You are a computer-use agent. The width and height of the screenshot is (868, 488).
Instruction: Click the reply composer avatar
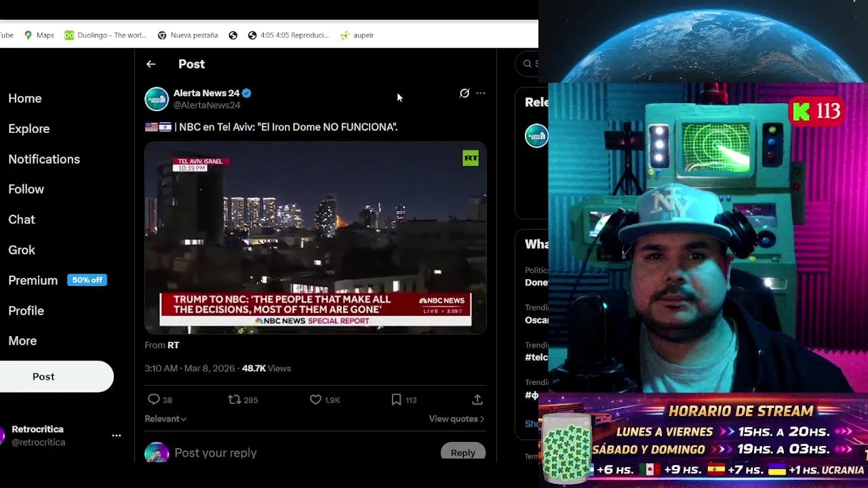[x=157, y=453]
